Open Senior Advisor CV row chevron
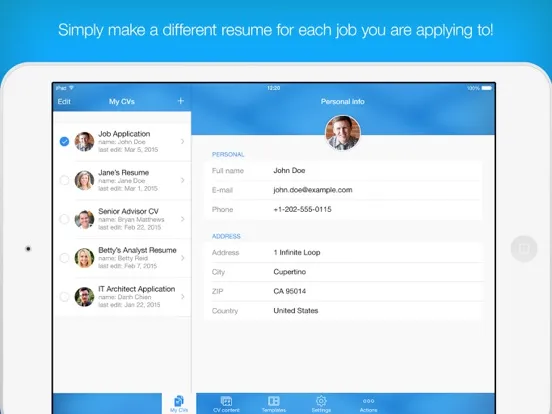This screenshot has height=414, width=552. [182, 219]
